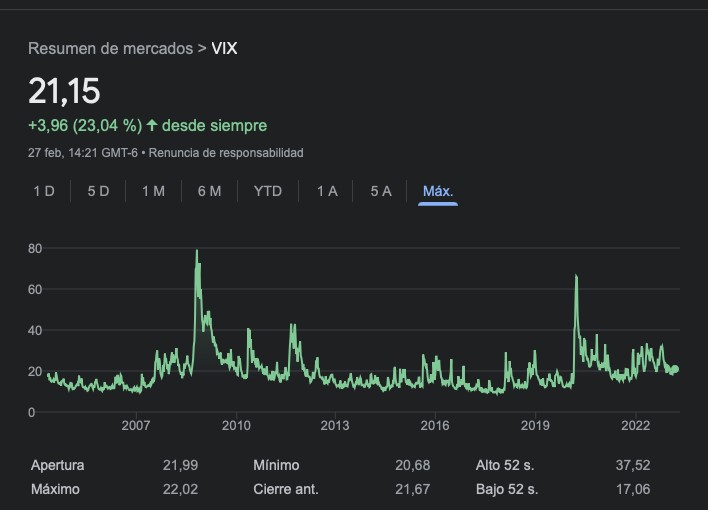This screenshot has height=510, width=708.
Task: Click the current price 21,15
Action: point(64,92)
